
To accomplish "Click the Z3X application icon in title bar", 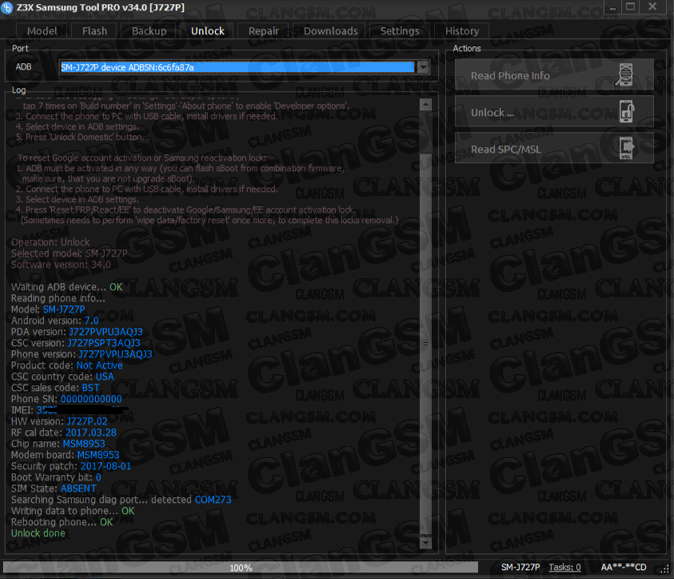I will coord(7,8).
